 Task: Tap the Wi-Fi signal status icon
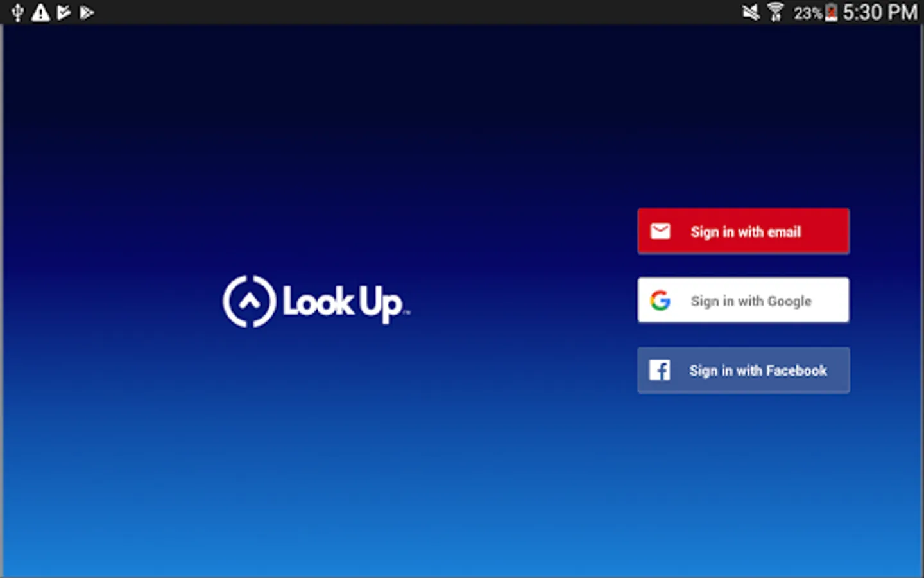(776, 12)
